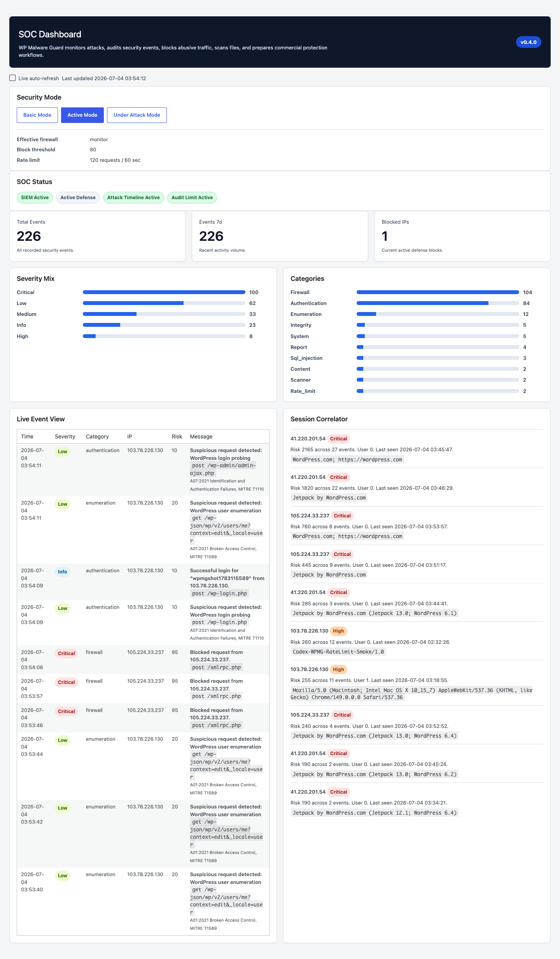The image size is (560, 959).
Task: Click the Rate limit value 120 requests / 60 sec
Action: 115,160
